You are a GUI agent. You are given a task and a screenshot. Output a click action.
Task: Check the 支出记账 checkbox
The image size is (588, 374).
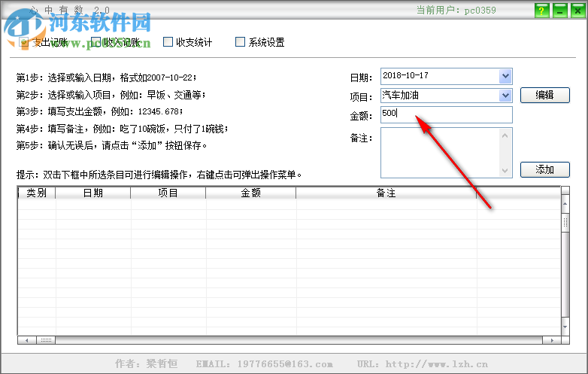tap(24, 41)
